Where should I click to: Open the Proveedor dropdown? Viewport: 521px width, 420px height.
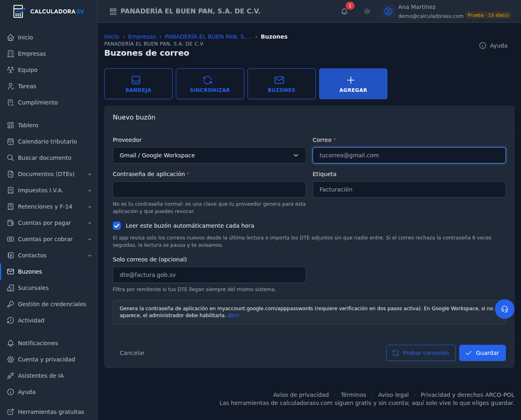pos(209,155)
